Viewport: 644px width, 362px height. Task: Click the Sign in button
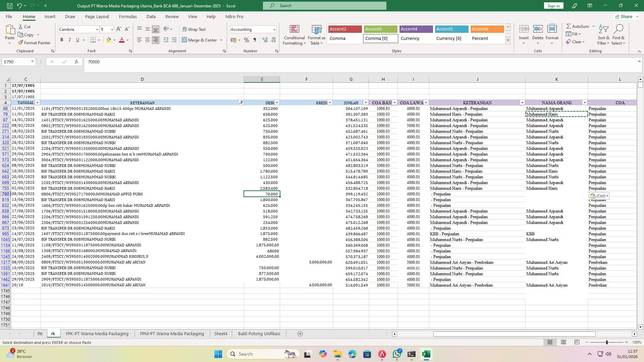553,6
